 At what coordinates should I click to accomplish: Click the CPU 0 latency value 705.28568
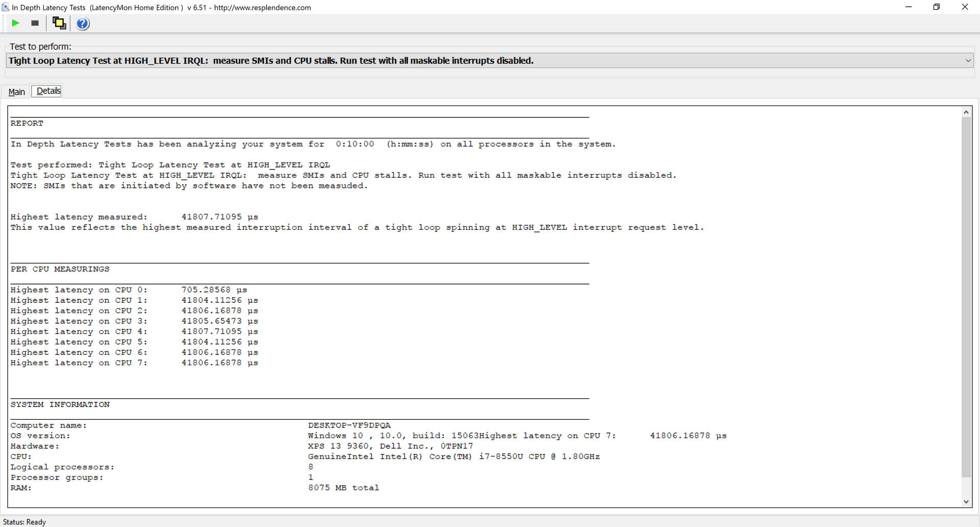206,290
